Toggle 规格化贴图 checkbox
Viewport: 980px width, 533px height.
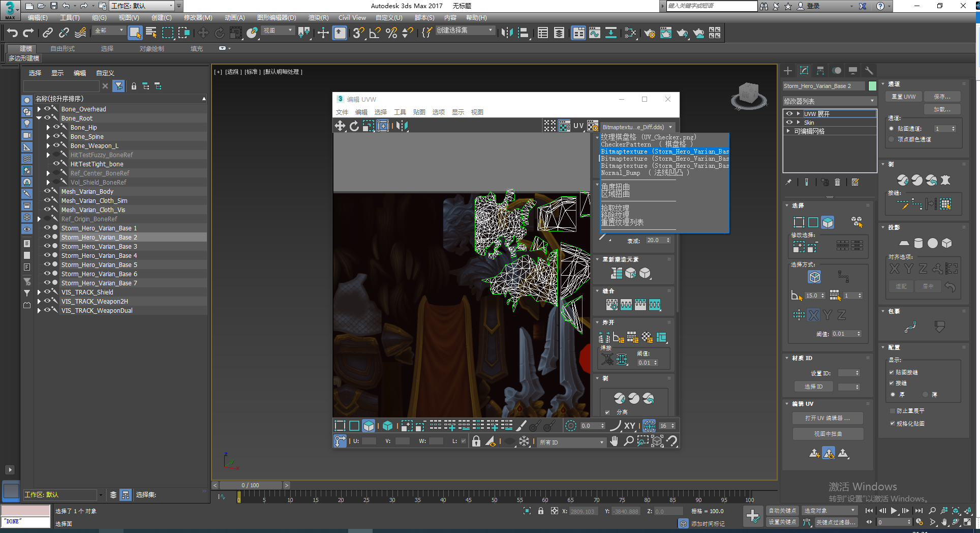[x=892, y=423]
